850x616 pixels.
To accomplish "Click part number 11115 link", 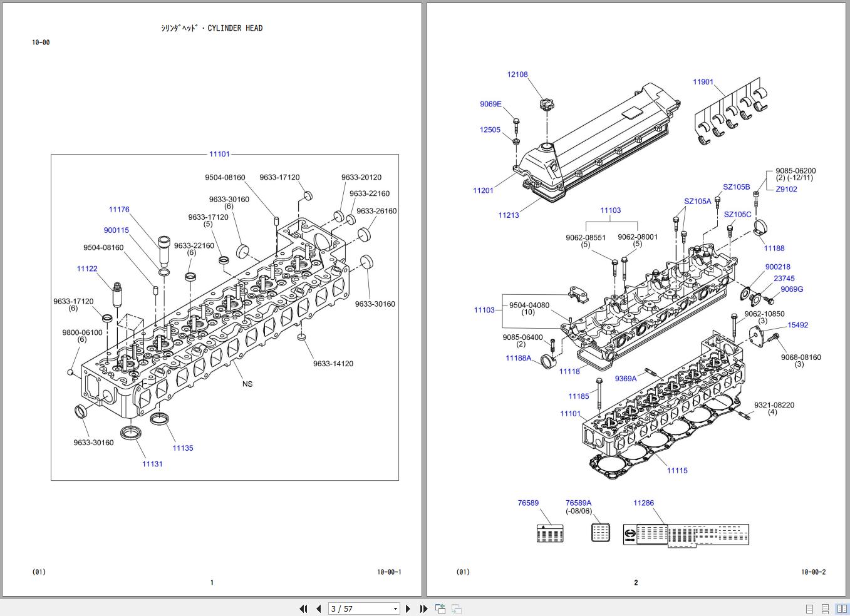I will 677,471.
